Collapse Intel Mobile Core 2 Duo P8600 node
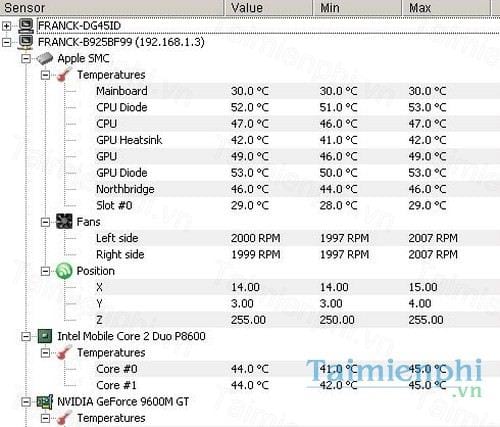Screen dimensions: 500x427 pyautogui.click(x=26, y=336)
